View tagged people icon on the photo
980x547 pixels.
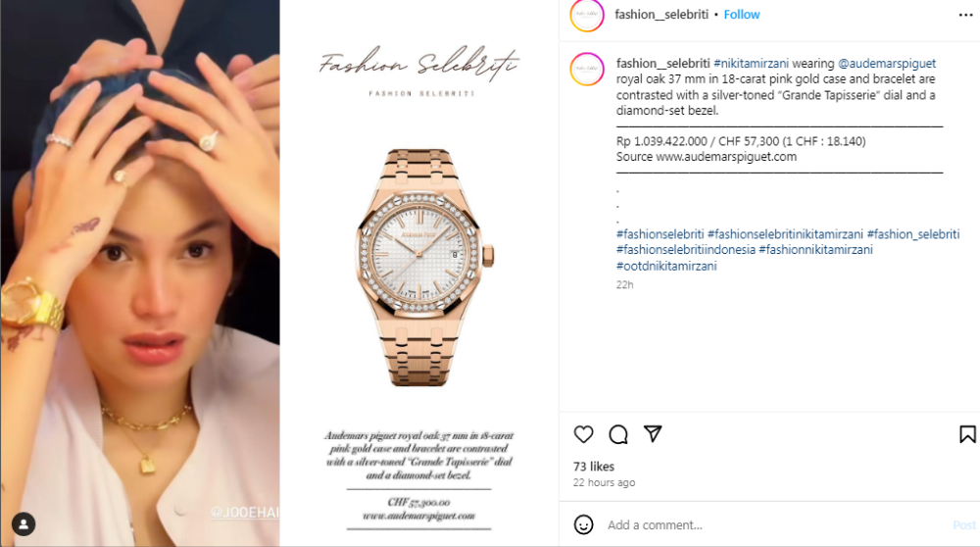[24, 523]
